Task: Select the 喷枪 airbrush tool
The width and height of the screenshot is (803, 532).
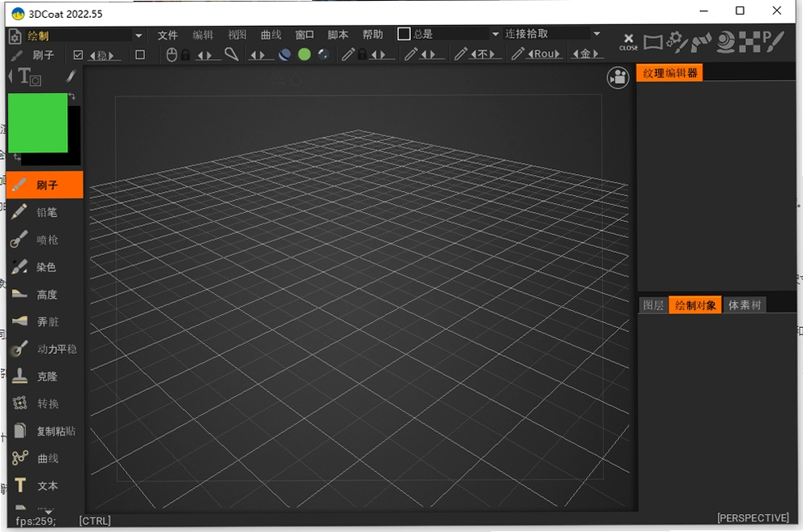Action: pos(45,240)
